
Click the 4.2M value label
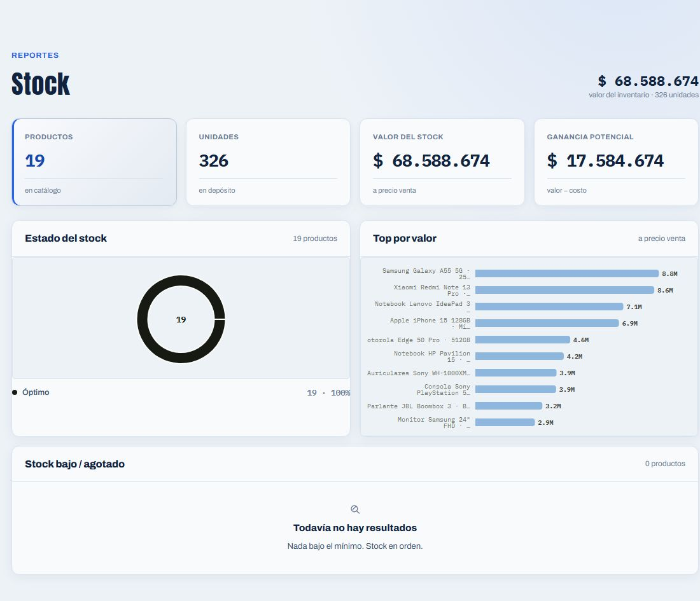click(575, 356)
